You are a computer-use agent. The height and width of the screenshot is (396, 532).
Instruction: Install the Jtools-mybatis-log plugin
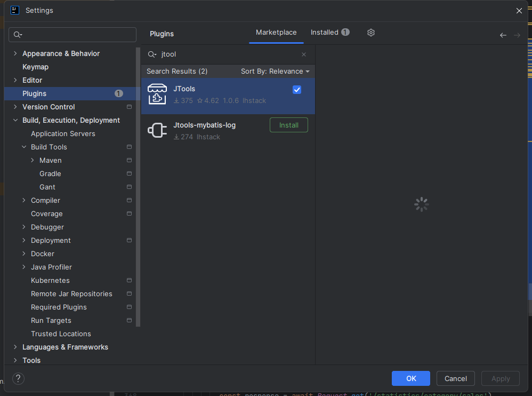(288, 124)
